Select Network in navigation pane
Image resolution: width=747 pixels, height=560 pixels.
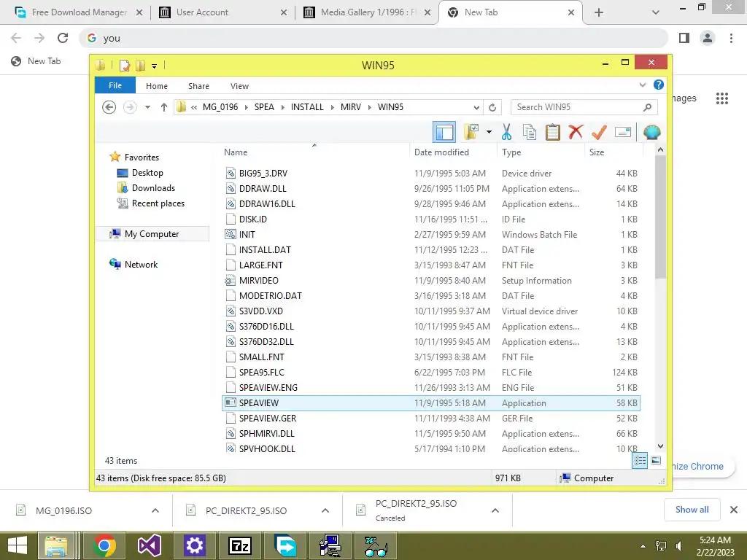coord(141,264)
